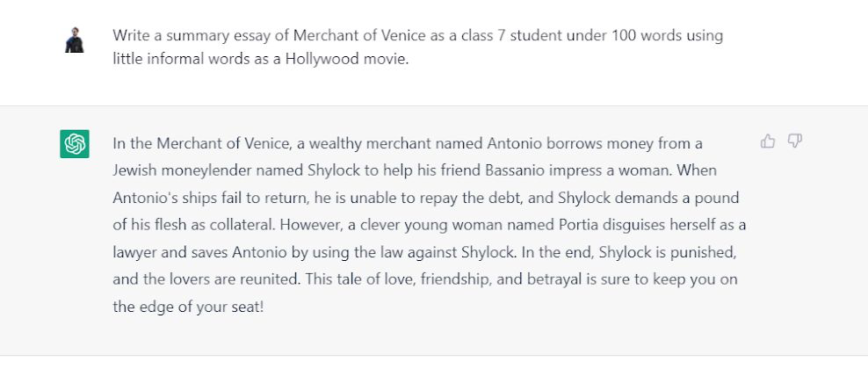868x369 pixels.
Task: Click the thumbs down icon
Action: click(x=795, y=141)
